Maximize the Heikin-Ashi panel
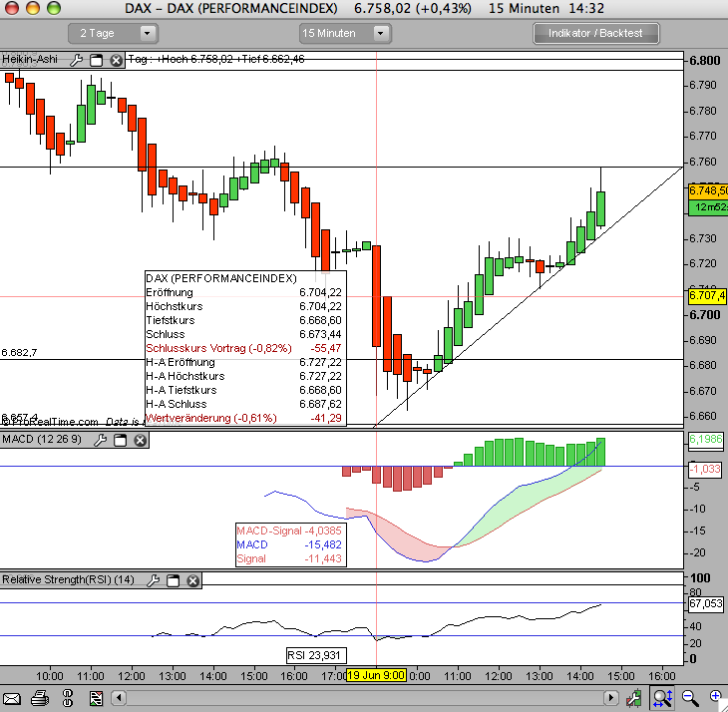Screen dimensions: 728x712 (96, 60)
